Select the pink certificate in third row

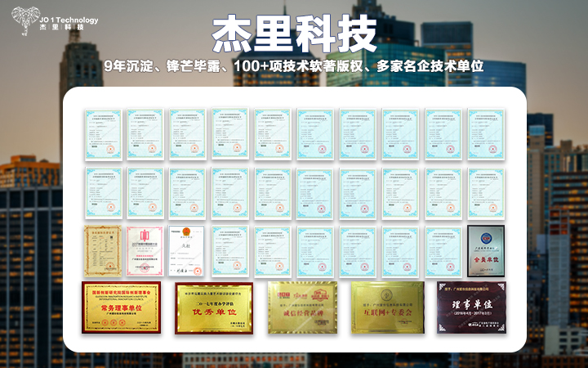[145, 249]
